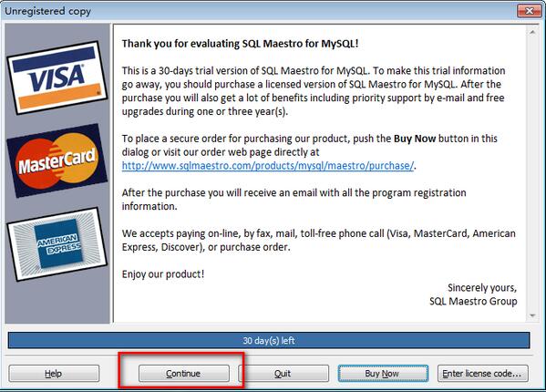The height and width of the screenshot is (392, 546).
Task: Open the Enter license code dialog
Action: tap(482, 373)
